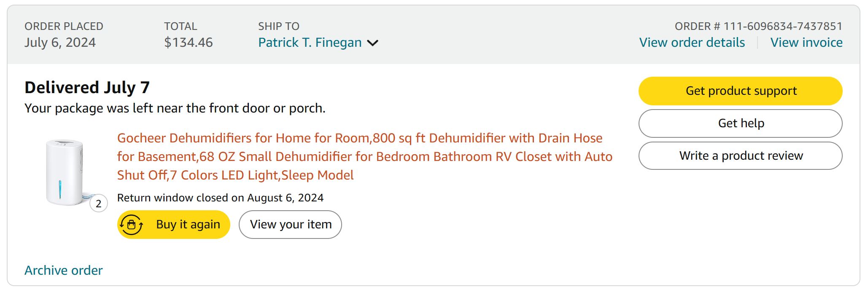This screenshot has width=868, height=292.
Task: Click the white dehumidifier product thumbnail
Action: coord(64,172)
